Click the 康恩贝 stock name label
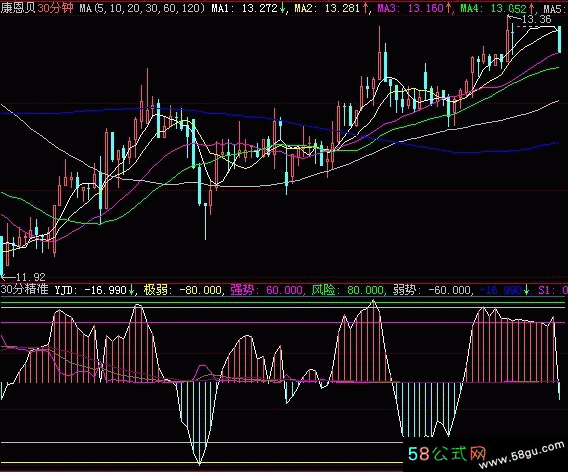 (18, 8)
